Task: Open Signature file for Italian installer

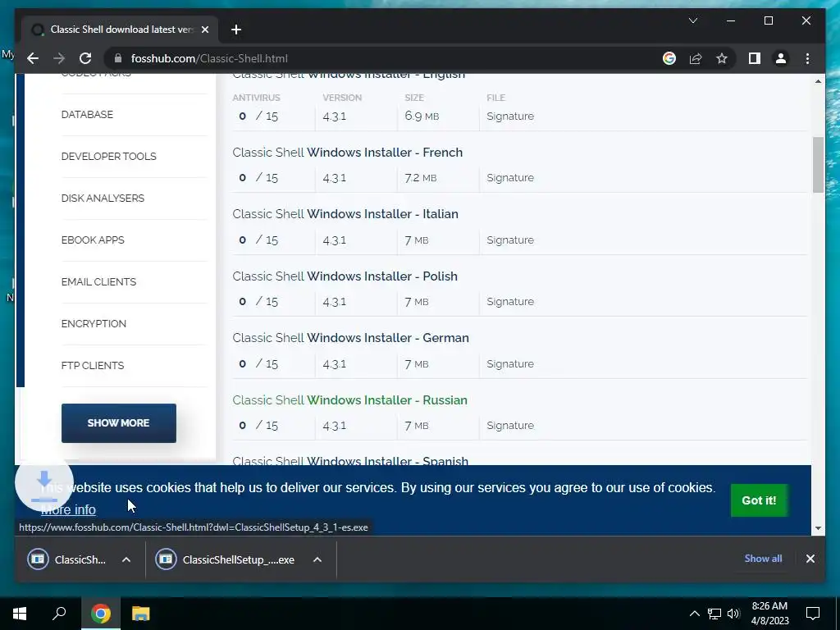Action: click(510, 240)
